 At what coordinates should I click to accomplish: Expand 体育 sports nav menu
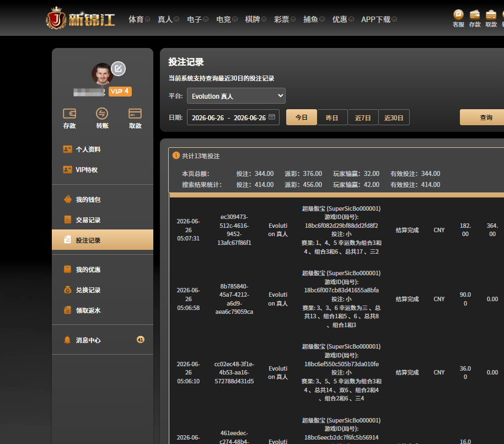coord(139,19)
